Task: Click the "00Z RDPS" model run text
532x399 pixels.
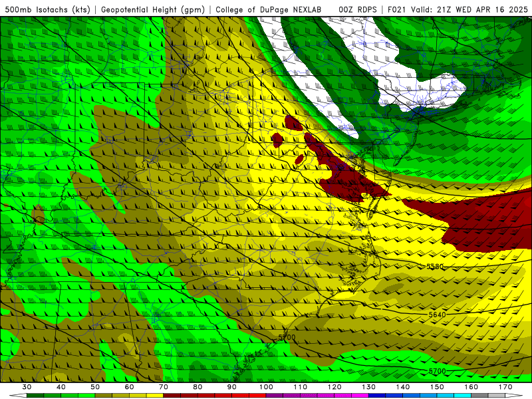Action: point(358,10)
